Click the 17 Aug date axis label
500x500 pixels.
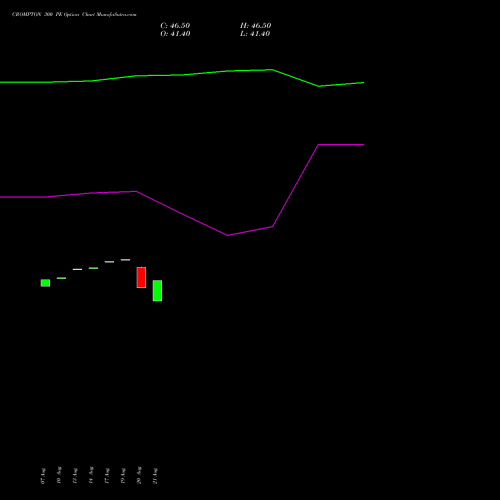point(107,476)
